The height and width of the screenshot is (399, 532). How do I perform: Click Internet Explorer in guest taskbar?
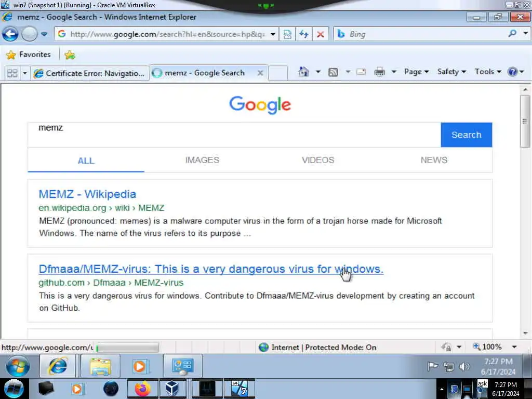[x=58, y=366]
